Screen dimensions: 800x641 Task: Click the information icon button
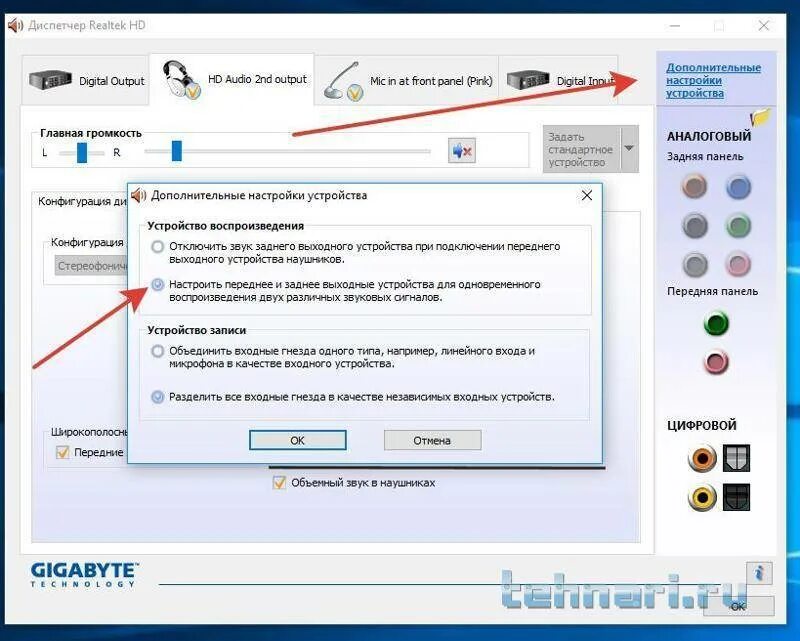759,573
